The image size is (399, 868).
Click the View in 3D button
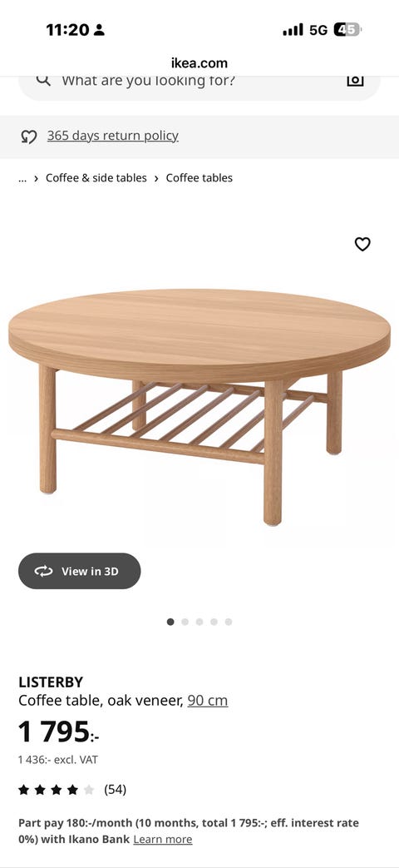pos(80,571)
